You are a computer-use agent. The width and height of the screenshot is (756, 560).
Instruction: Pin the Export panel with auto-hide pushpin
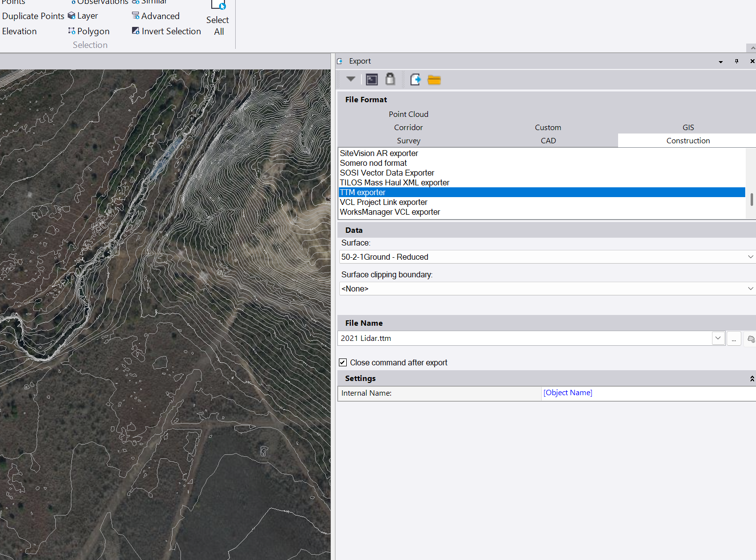(736, 61)
